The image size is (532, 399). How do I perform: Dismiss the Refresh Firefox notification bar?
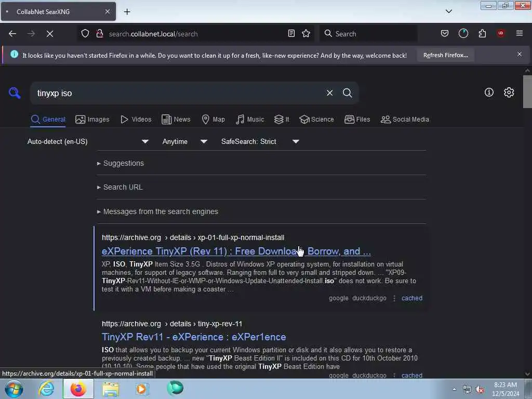(x=519, y=54)
